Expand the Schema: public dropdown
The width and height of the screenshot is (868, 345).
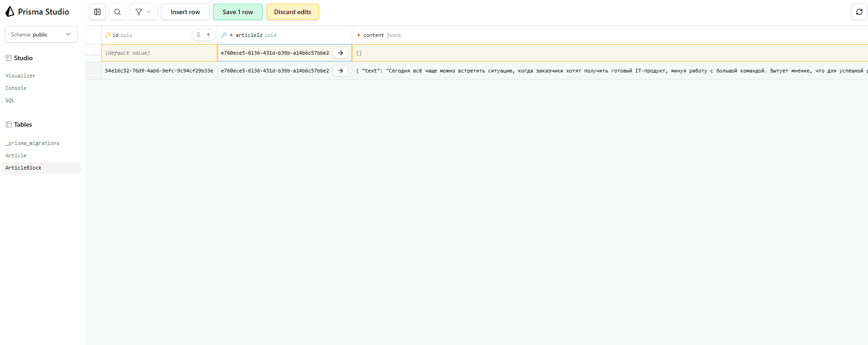click(41, 35)
